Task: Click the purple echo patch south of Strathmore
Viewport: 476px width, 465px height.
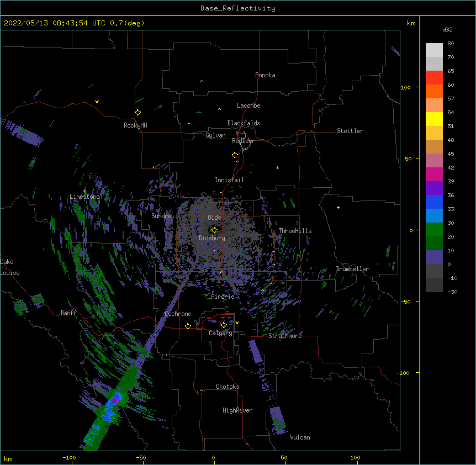Action: [x=255, y=351]
